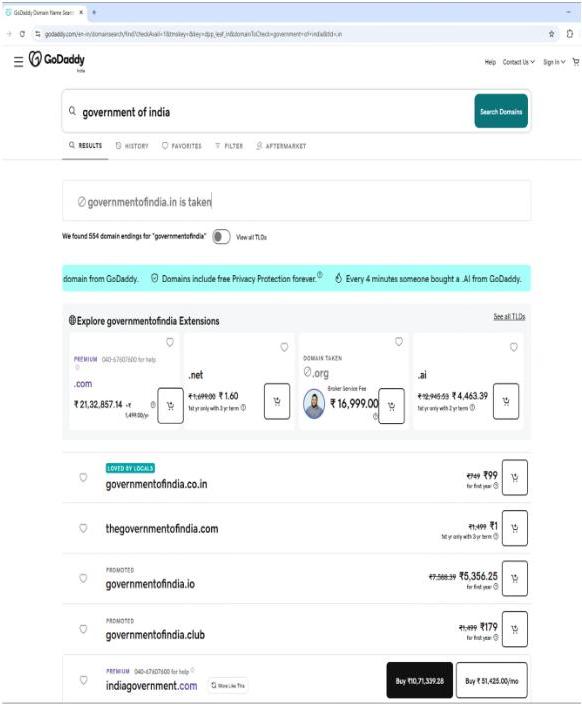582x706 pixels.
Task: Click the domain search input field
Action: pyautogui.click(x=270, y=112)
